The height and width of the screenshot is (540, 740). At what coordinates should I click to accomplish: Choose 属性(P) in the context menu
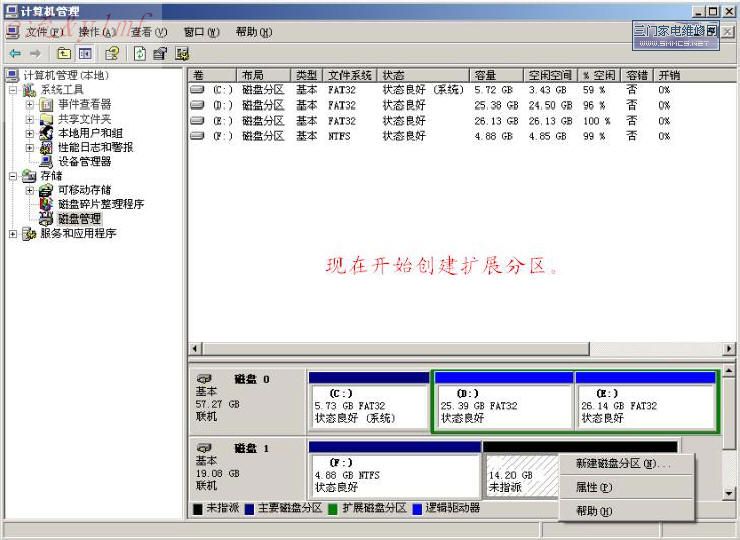click(x=593, y=488)
